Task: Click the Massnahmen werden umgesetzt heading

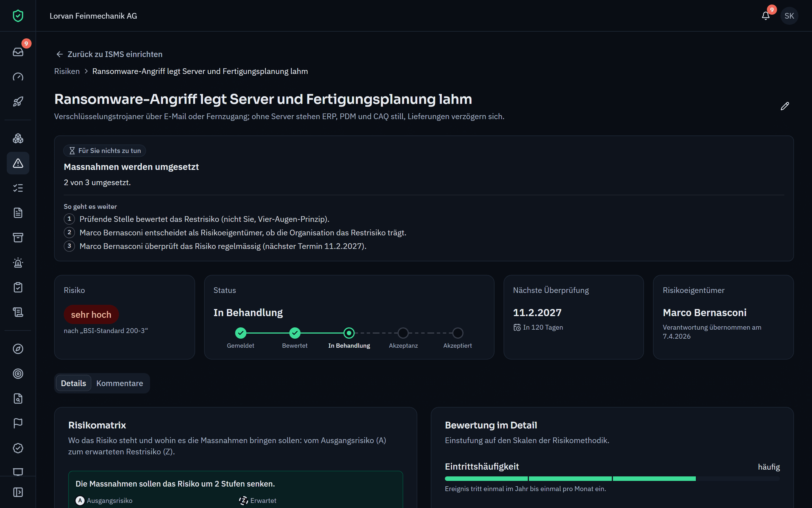Action: [x=131, y=167]
